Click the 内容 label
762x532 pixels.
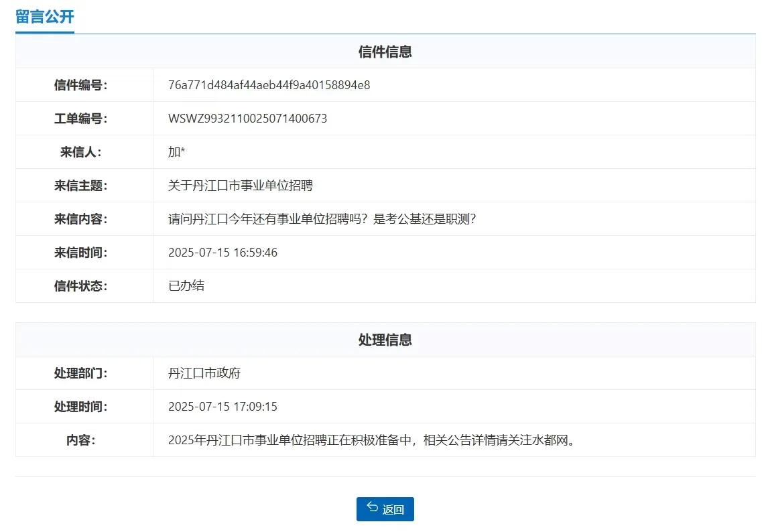pos(80,440)
